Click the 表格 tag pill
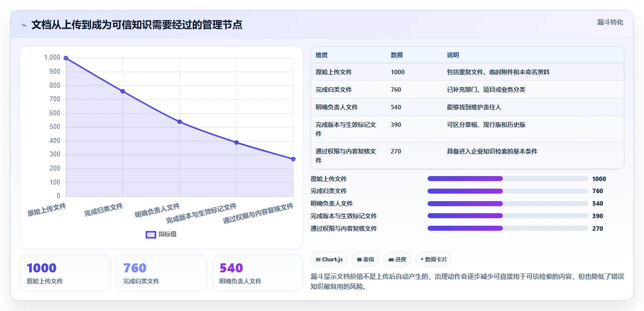Screen dimensions: 644x311 tap(365, 259)
